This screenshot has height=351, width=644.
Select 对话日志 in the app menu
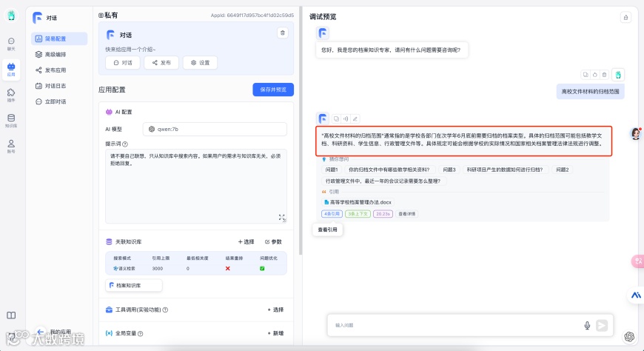(x=59, y=85)
